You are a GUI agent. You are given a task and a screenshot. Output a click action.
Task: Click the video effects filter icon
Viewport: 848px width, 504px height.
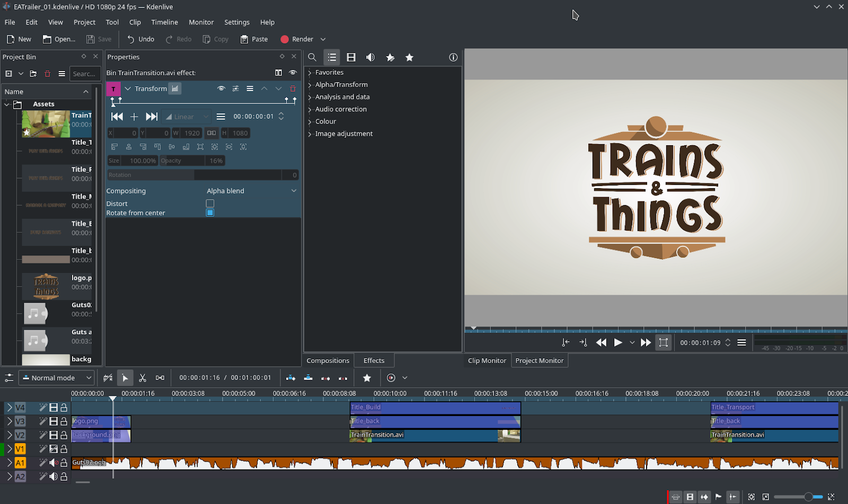pyautogui.click(x=351, y=57)
